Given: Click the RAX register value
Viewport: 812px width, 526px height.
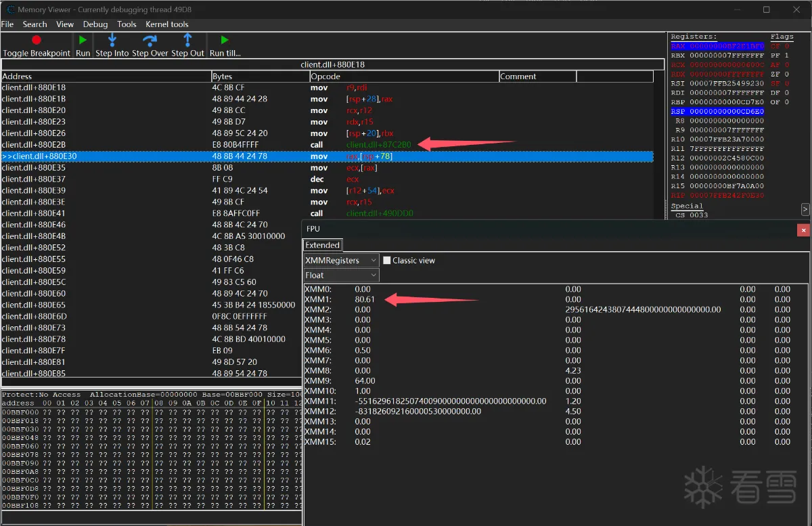Looking at the screenshot, I should click(x=726, y=46).
